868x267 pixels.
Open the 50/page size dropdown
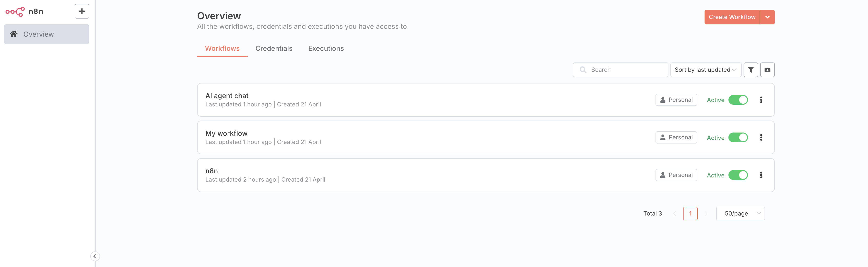click(740, 213)
